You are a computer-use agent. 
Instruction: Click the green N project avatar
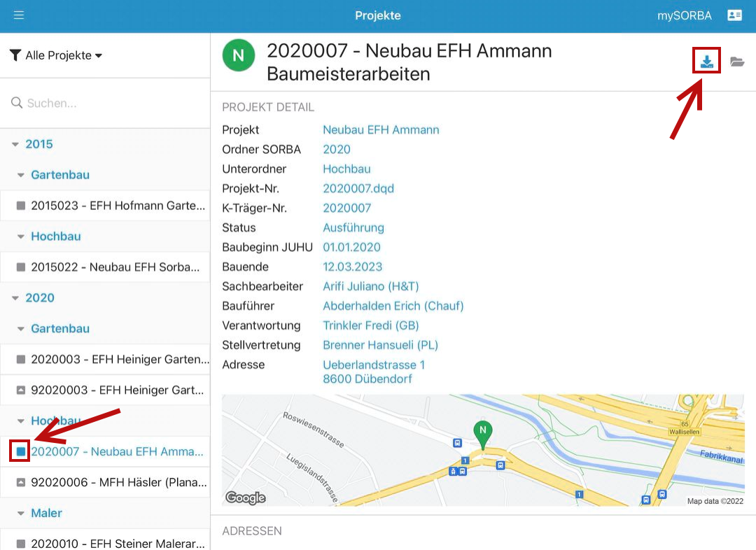click(239, 55)
